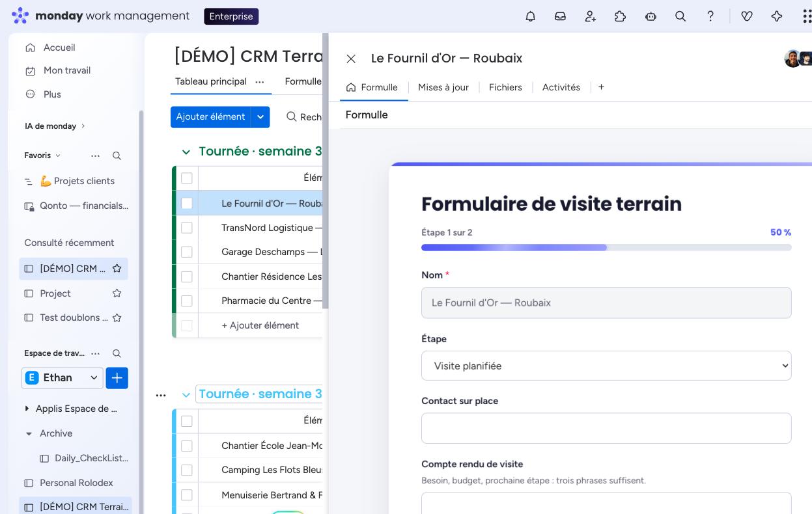
Task: Open second group three-dot menu
Action: point(161,395)
